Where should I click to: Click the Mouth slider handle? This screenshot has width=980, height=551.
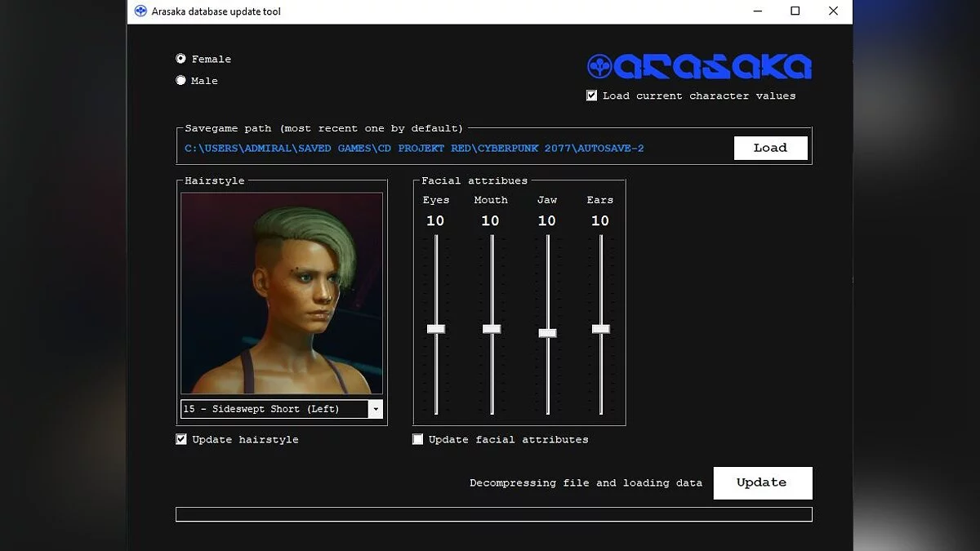coord(492,329)
